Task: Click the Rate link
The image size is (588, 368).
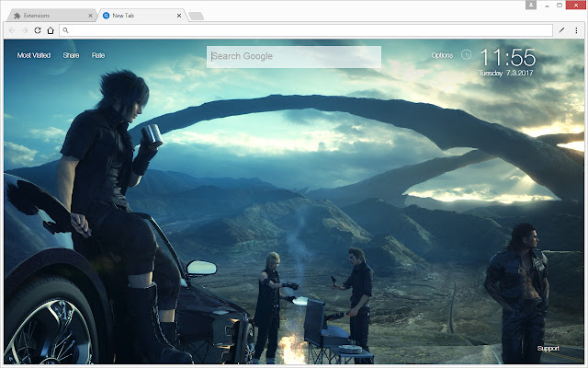Action: point(98,55)
